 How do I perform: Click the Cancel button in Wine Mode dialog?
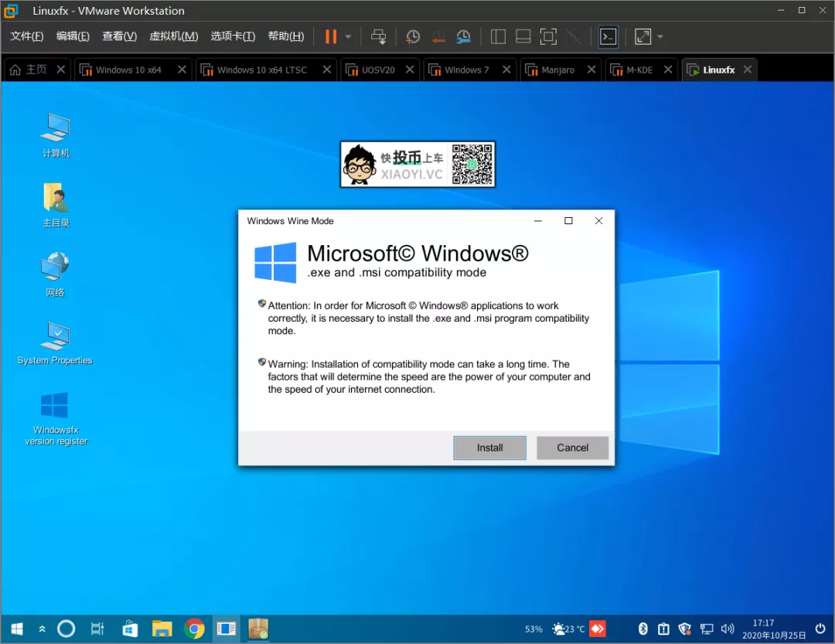572,448
